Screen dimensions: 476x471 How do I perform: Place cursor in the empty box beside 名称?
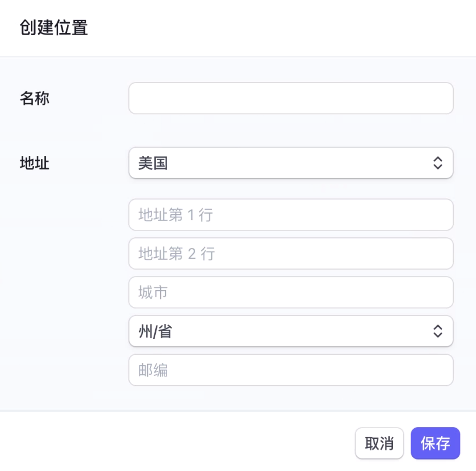point(291,98)
